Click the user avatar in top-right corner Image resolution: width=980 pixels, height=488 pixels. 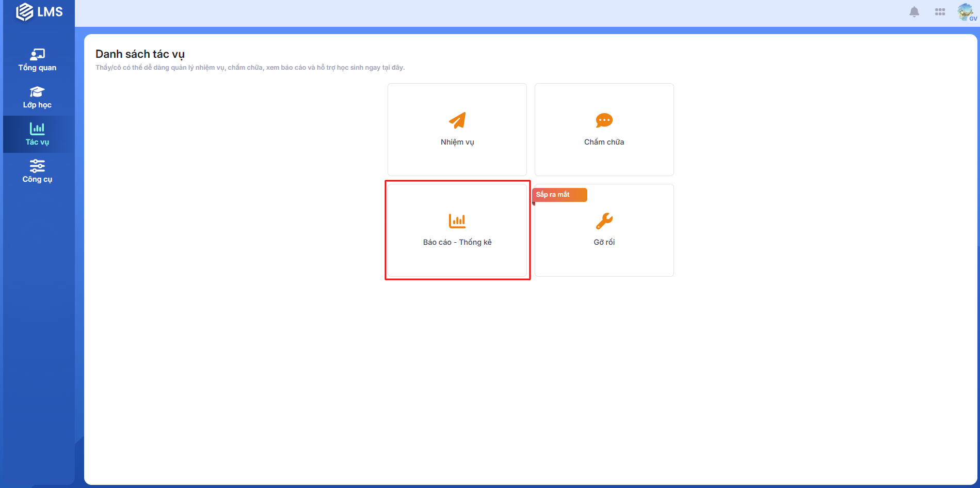click(966, 12)
